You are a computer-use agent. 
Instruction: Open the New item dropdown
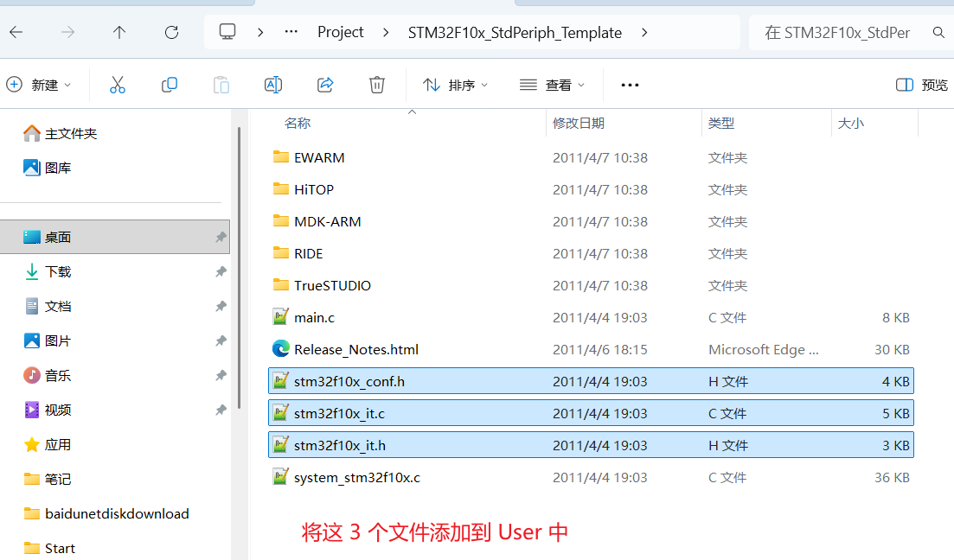coord(39,85)
